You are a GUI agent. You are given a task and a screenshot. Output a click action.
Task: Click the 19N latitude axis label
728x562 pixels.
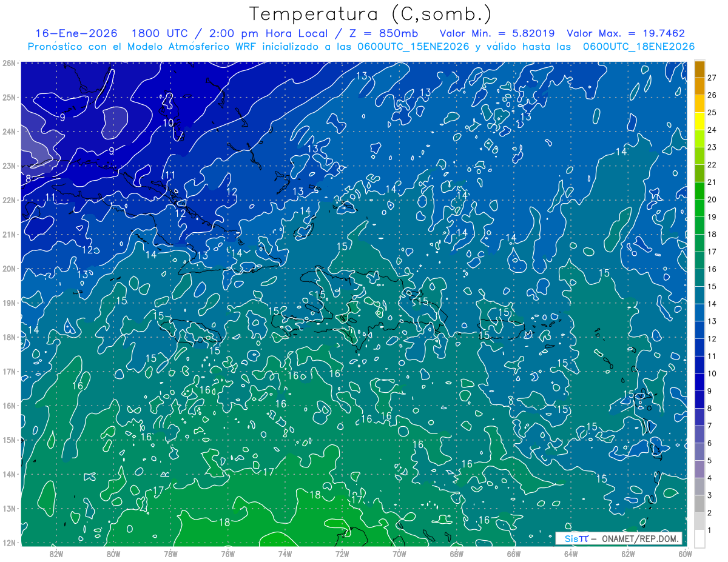pyautogui.click(x=8, y=303)
